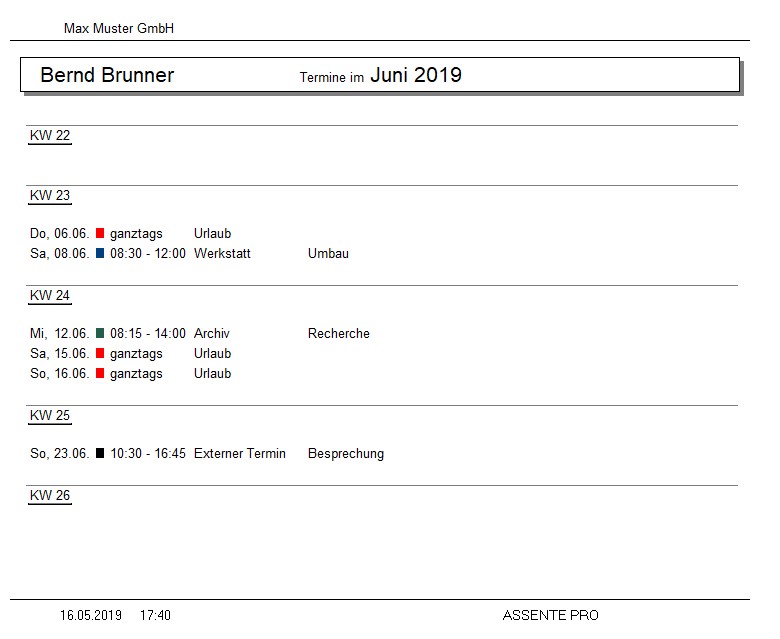Select the KW 25 week heading
The height and width of the screenshot is (639, 780).
pos(50,415)
